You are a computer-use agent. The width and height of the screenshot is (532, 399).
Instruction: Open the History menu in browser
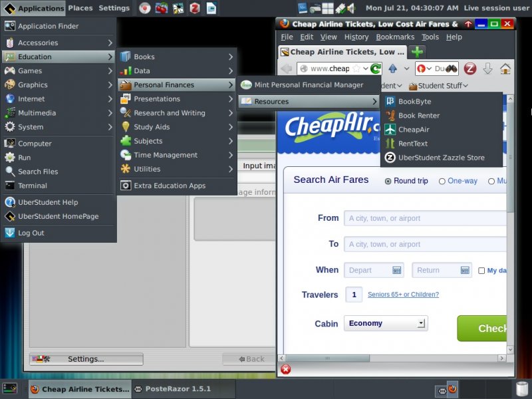click(356, 37)
